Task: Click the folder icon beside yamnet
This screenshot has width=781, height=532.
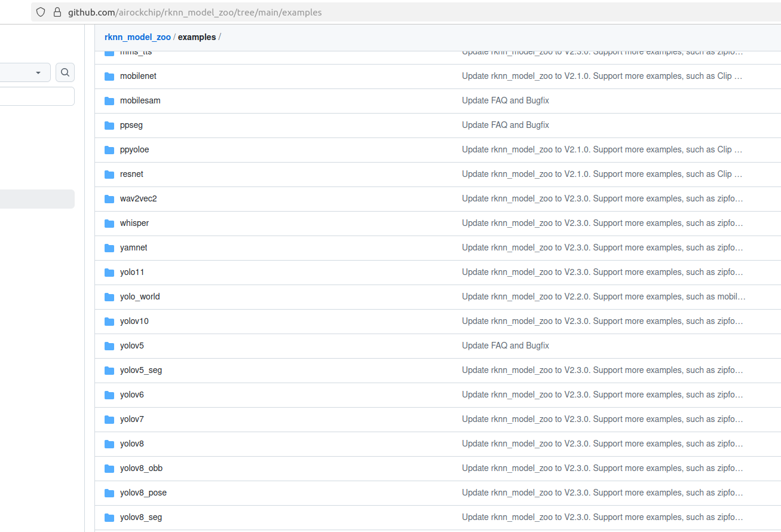Action: click(109, 248)
